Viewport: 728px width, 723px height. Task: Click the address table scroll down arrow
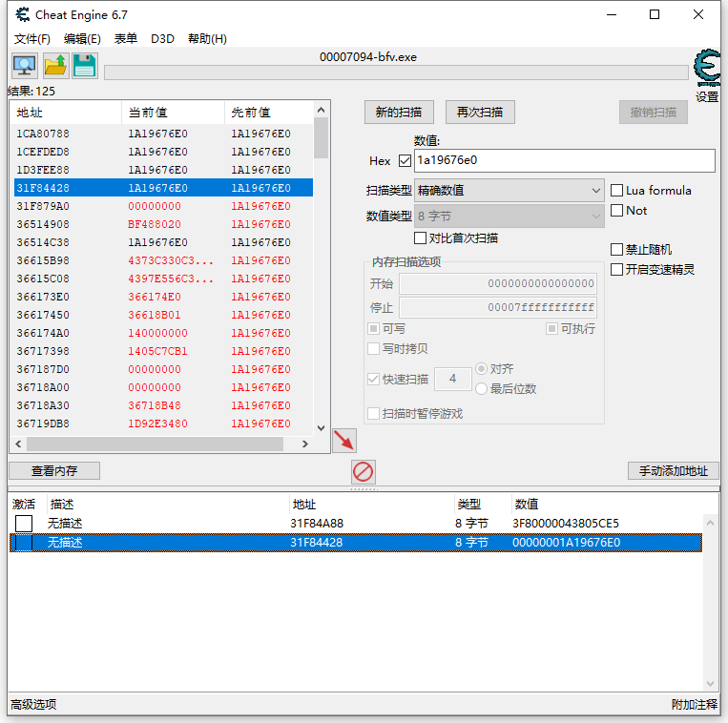pyautogui.click(x=710, y=683)
